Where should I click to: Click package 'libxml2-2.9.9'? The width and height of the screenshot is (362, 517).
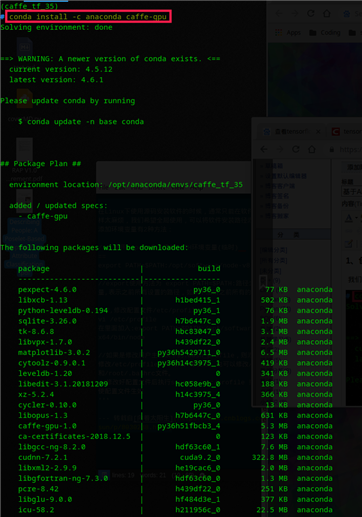[47, 468]
